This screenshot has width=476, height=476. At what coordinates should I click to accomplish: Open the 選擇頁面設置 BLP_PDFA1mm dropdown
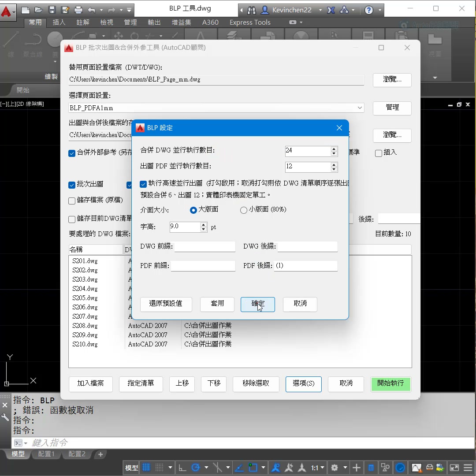[x=360, y=108]
